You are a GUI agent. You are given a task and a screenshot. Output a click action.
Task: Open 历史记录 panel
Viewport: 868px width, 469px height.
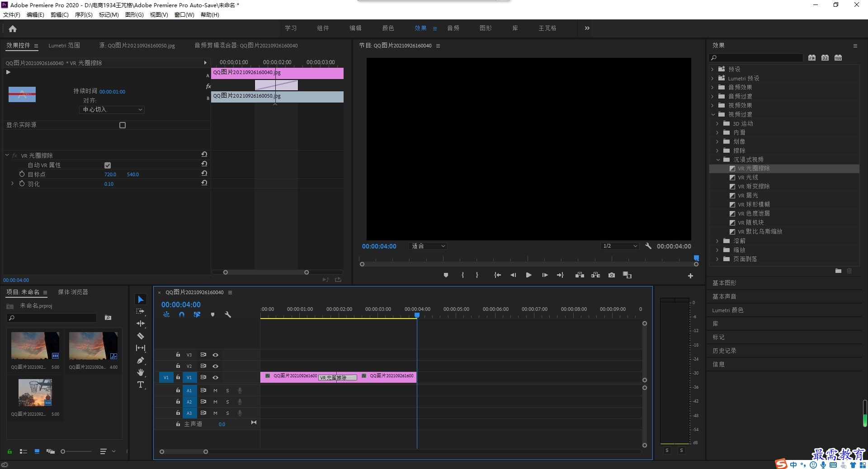pos(724,351)
